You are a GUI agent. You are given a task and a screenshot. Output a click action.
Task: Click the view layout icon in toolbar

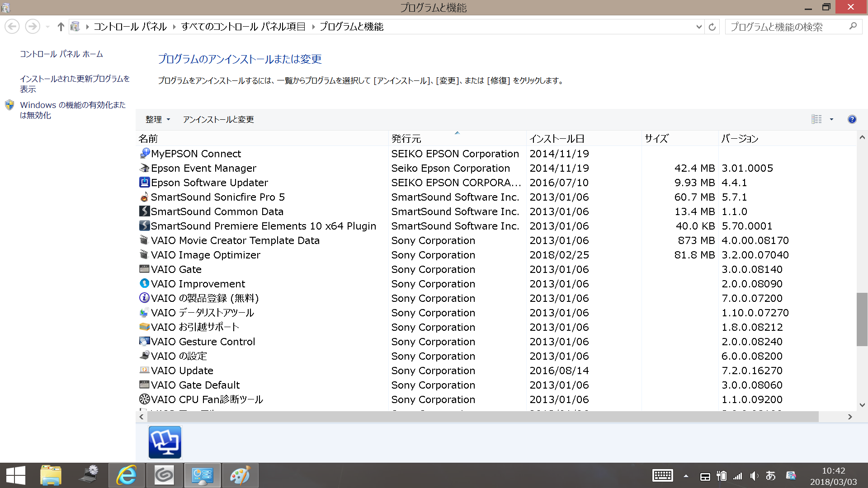[x=816, y=119]
